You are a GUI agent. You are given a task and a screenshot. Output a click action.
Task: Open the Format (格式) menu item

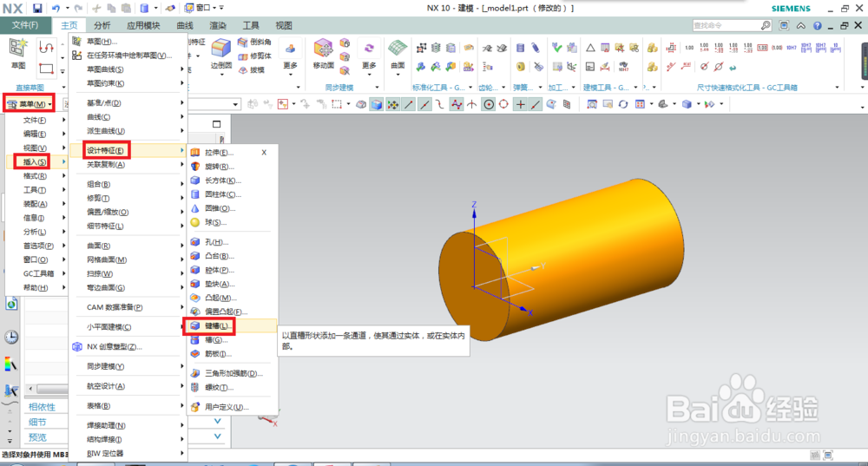pos(36,175)
